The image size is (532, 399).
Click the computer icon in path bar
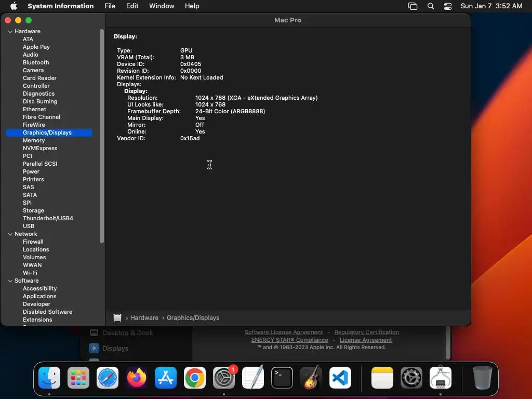[117, 317]
